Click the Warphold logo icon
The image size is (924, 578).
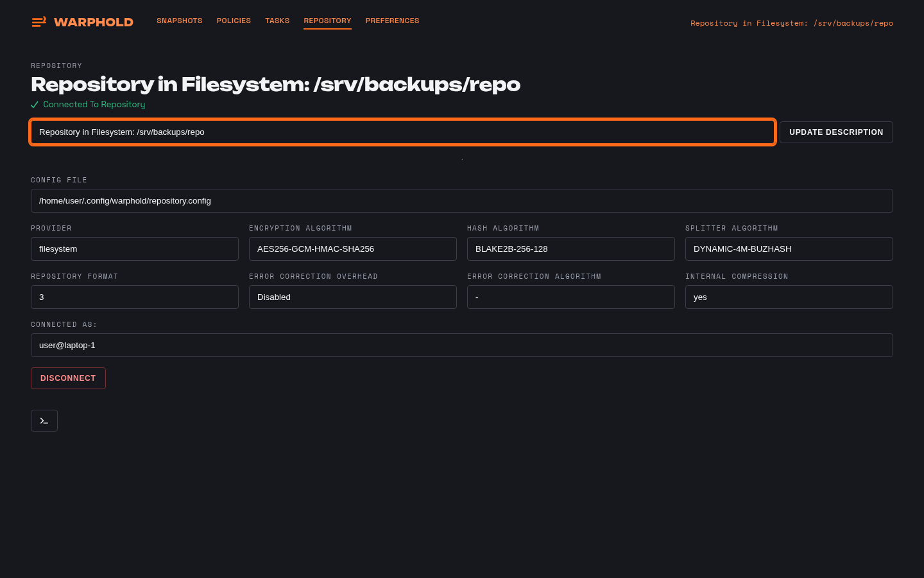(39, 22)
